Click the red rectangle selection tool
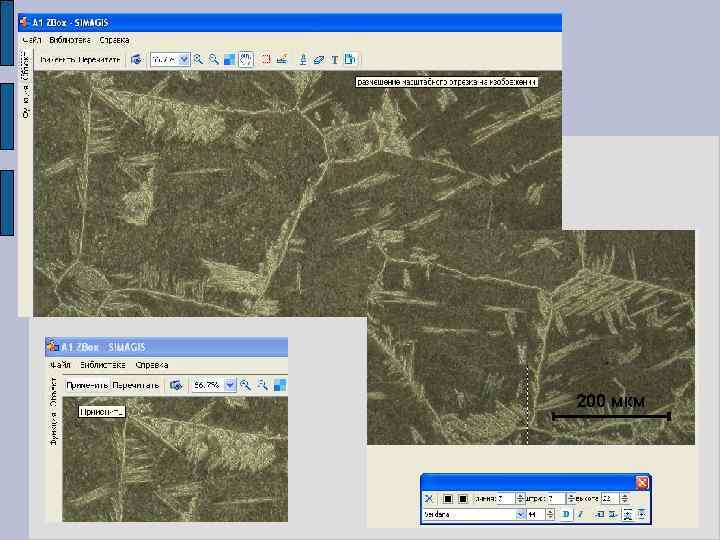The height and width of the screenshot is (540, 720). pos(268,59)
